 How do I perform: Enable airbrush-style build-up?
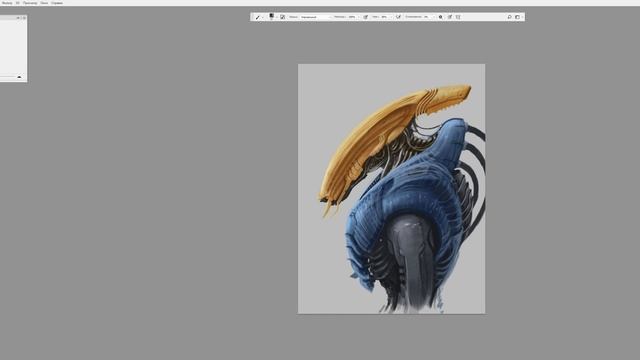pos(398,17)
